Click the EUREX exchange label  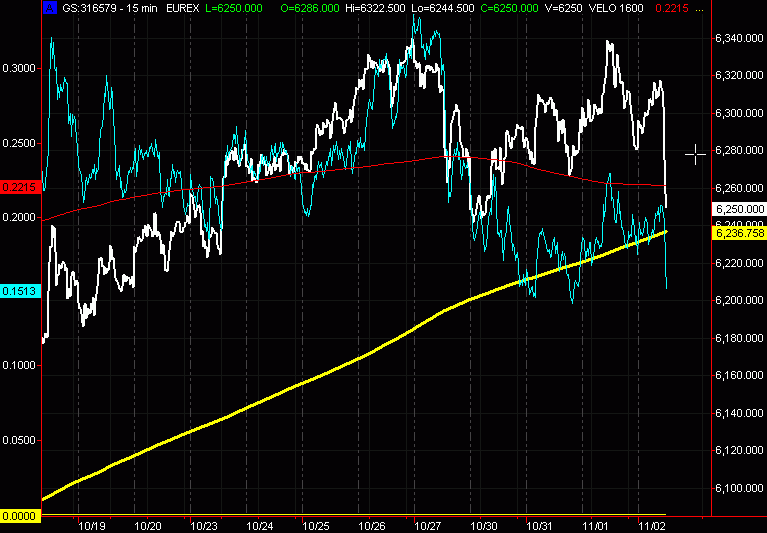[x=182, y=8]
